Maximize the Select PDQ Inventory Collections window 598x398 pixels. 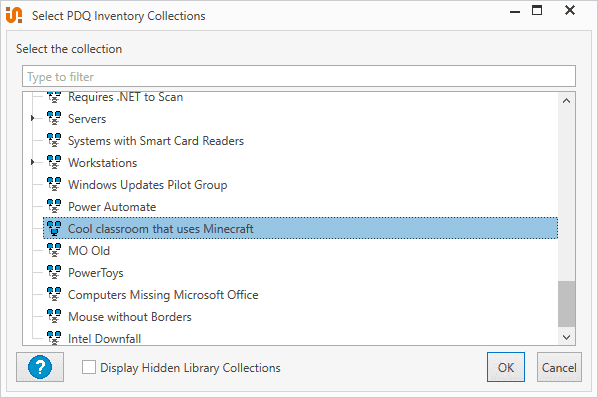coord(537,10)
